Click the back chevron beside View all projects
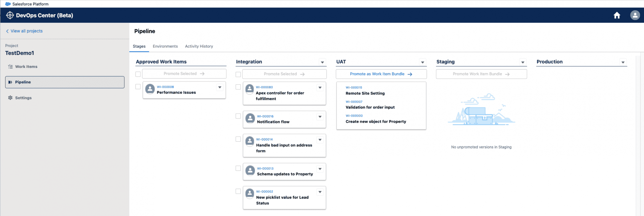 click(x=7, y=31)
